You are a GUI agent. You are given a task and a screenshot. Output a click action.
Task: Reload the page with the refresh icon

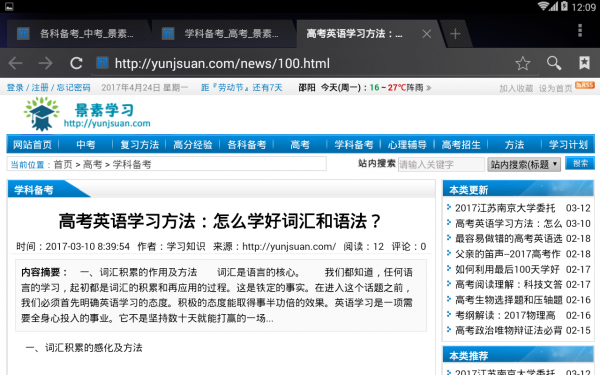76,63
